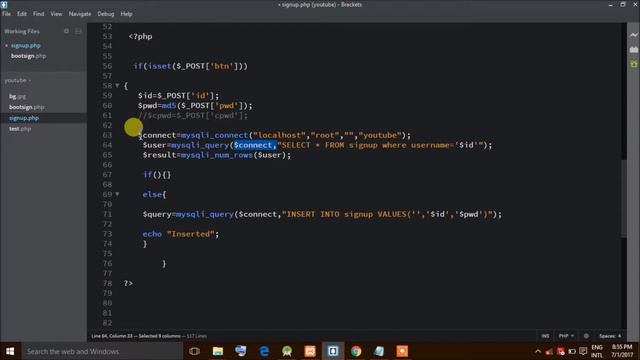
Task: Show hidden system tray icons
Action: (x=538, y=351)
